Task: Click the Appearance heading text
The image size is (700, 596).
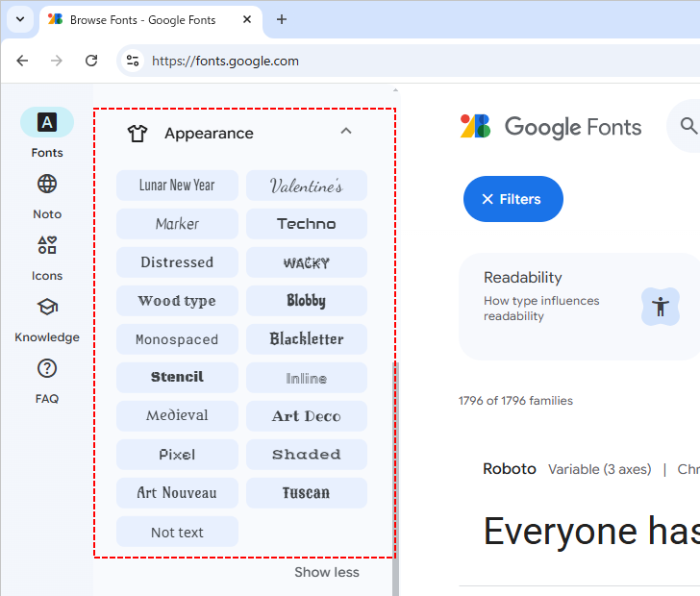Action: (209, 133)
